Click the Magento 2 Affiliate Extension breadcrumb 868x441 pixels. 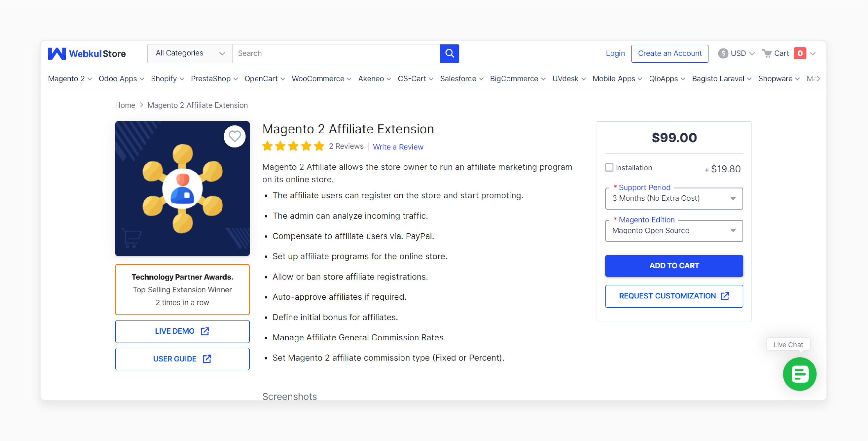pos(197,105)
